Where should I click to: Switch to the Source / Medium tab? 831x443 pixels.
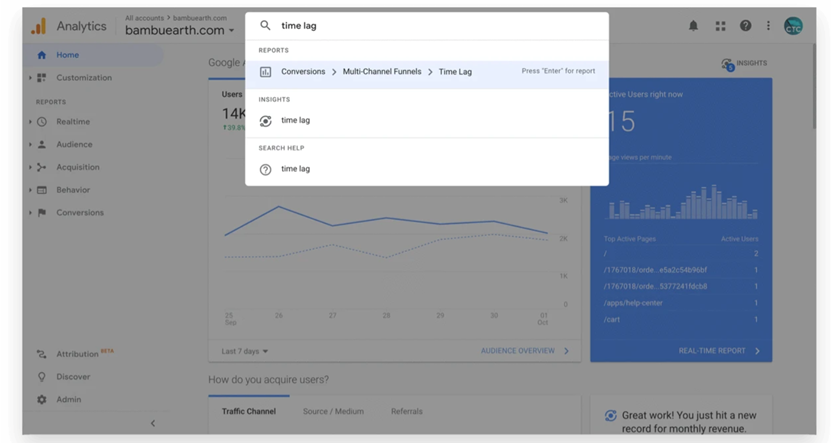[333, 411]
